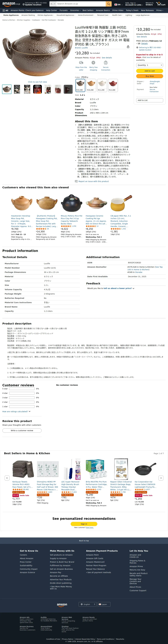Open the shopping cart icon
The width and height of the screenshot is (168, 644).
coord(161,4)
